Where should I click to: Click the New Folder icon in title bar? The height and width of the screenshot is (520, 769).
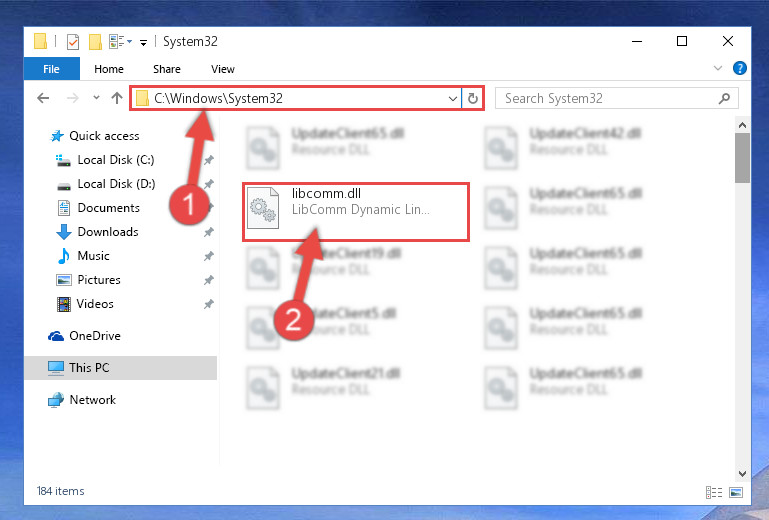tap(95, 42)
